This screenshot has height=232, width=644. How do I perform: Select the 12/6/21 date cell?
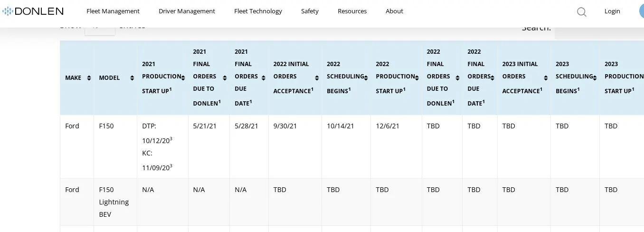pyautogui.click(x=396, y=146)
